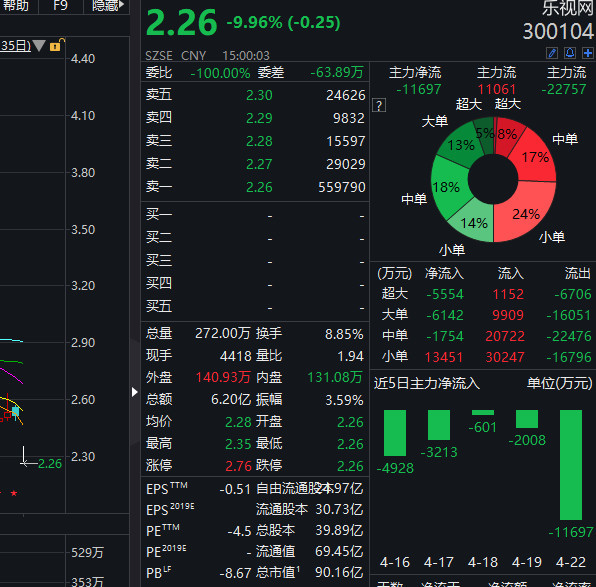
Task: Click the red star marker on chart
Action: 14,493
